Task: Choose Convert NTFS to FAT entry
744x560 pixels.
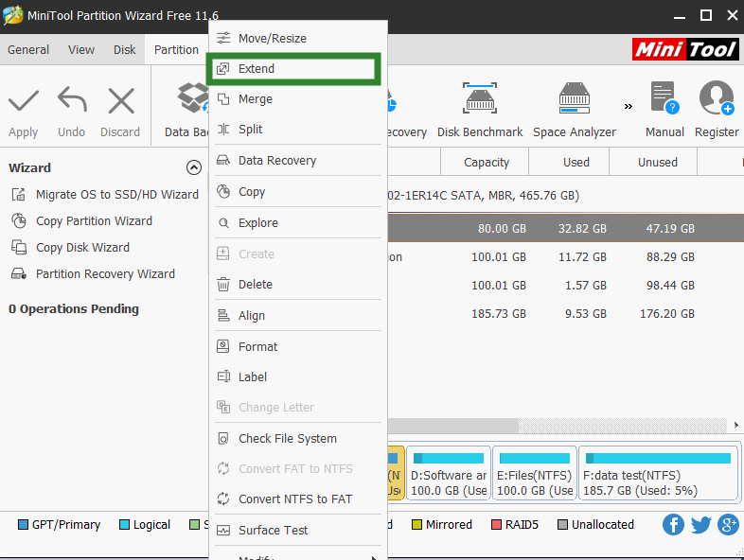Action: [298, 499]
